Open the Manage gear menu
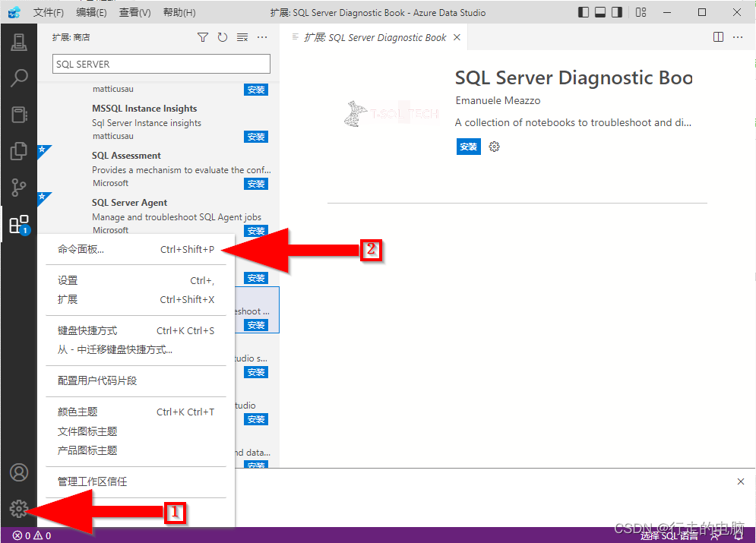Image resolution: width=756 pixels, height=543 pixels. (x=19, y=509)
